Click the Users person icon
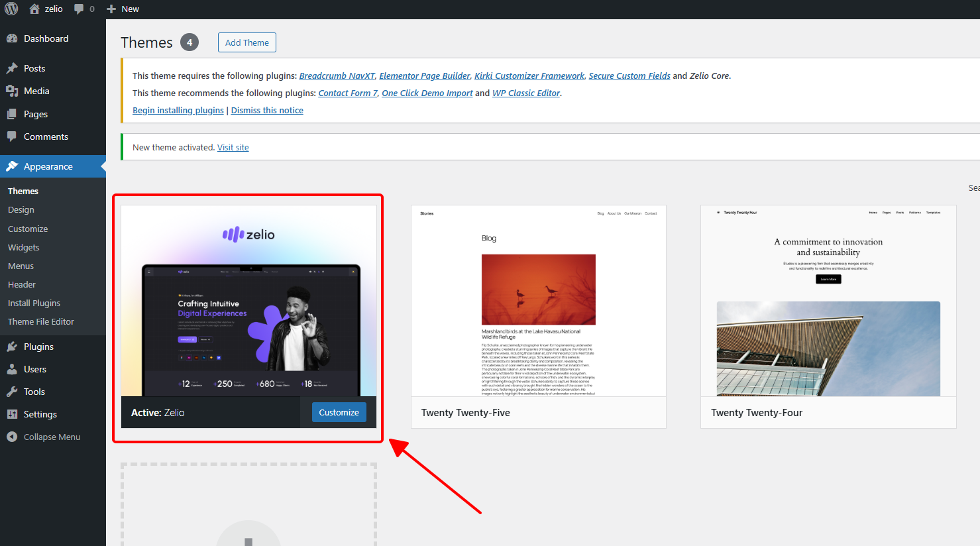The height and width of the screenshot is (546, 980). [x=12, y=369]
